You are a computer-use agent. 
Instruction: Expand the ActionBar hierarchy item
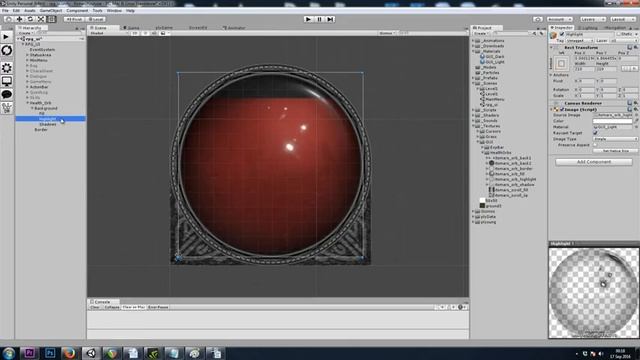click(x=28, y=87)
